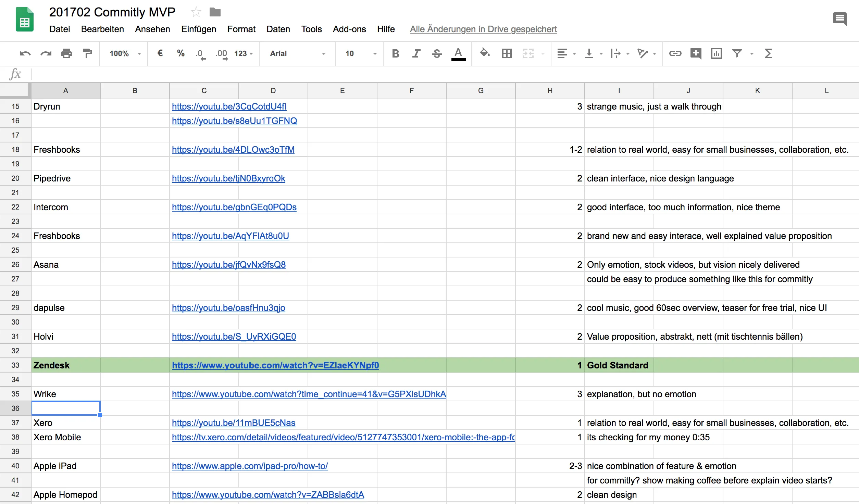Open the 100% zoom dropdown
859x504 pixels.
tap(125, 53)
